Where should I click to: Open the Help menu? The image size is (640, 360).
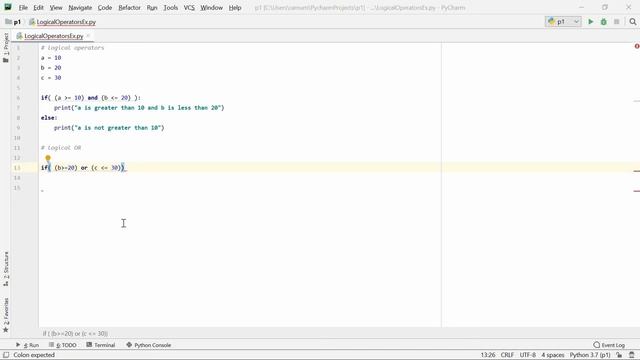(x=235, y=7)
